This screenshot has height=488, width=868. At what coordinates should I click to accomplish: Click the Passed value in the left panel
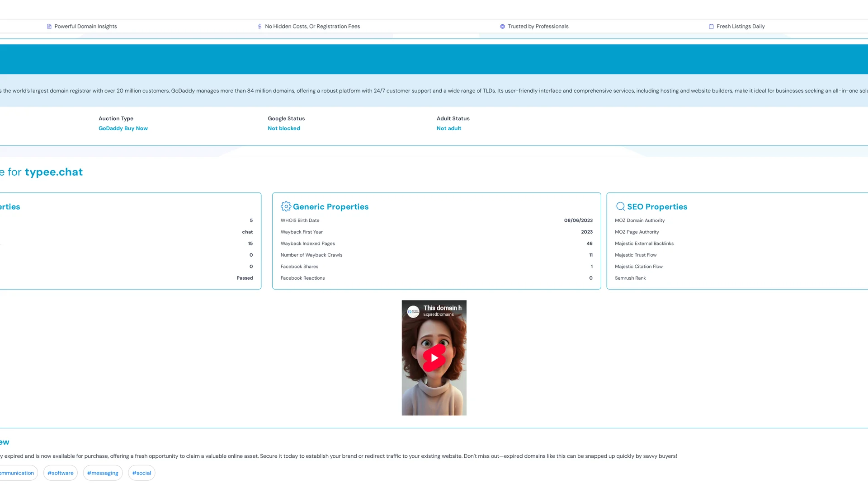coord(245,278)
